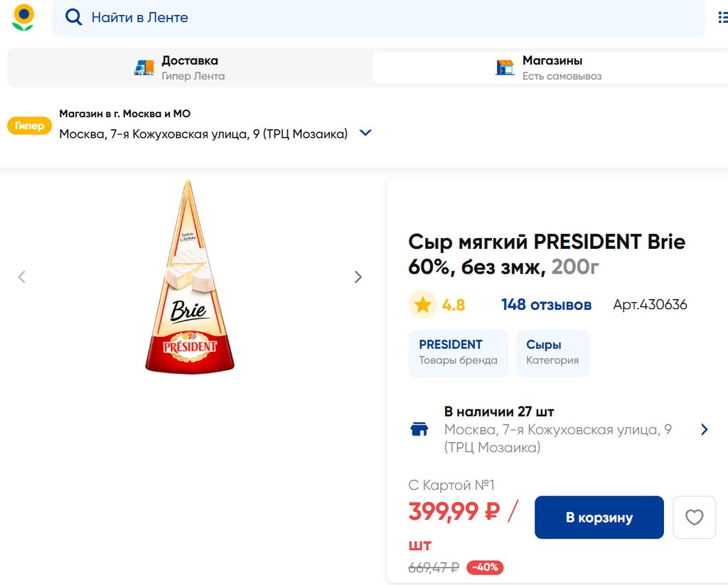Open the catalog menu icon at top right
This screenshot has width=728, height=585.
[723, 17]
